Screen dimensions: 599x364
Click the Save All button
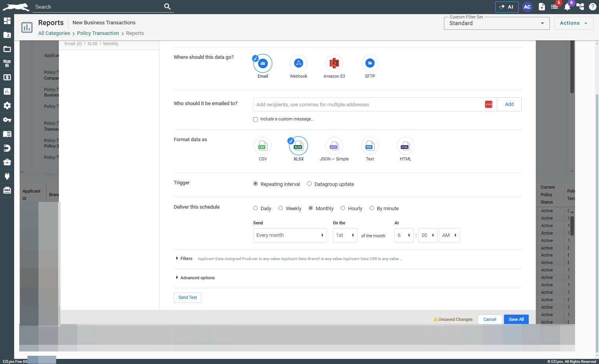pos(516,319)
